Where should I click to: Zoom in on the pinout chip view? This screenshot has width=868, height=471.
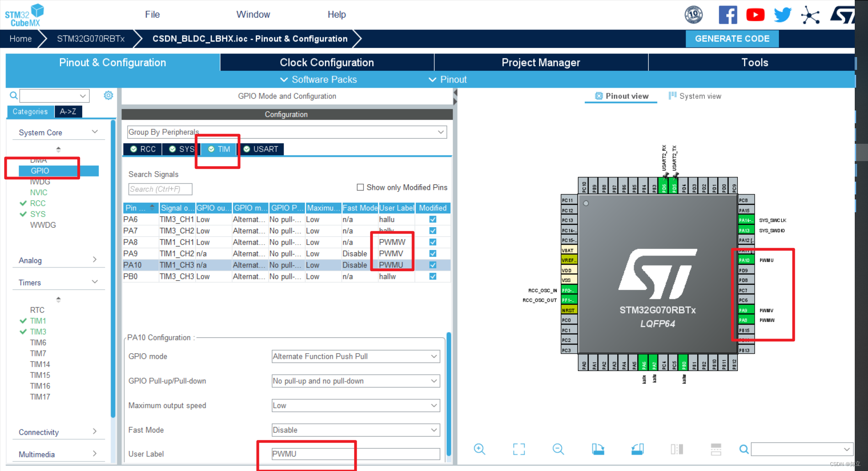coord(479,449)
